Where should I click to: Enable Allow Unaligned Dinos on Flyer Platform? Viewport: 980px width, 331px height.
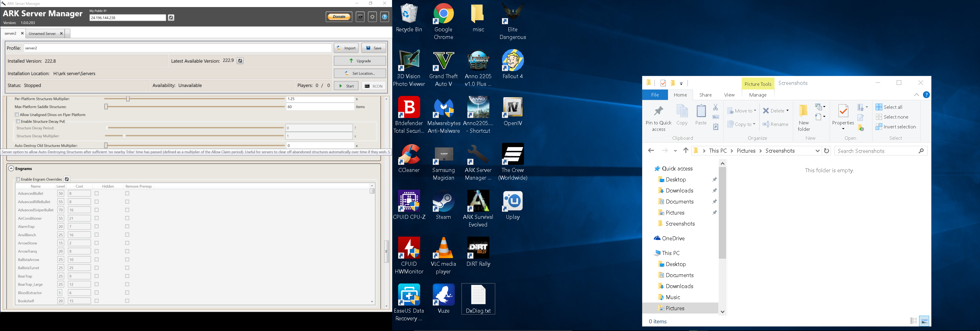click(x=17, y=115)
